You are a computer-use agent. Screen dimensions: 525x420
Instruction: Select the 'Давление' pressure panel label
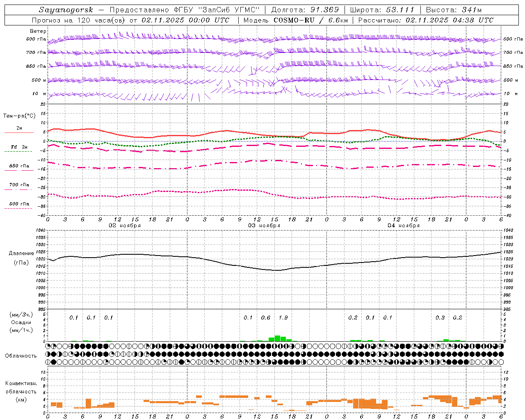(x=21, y=253)
